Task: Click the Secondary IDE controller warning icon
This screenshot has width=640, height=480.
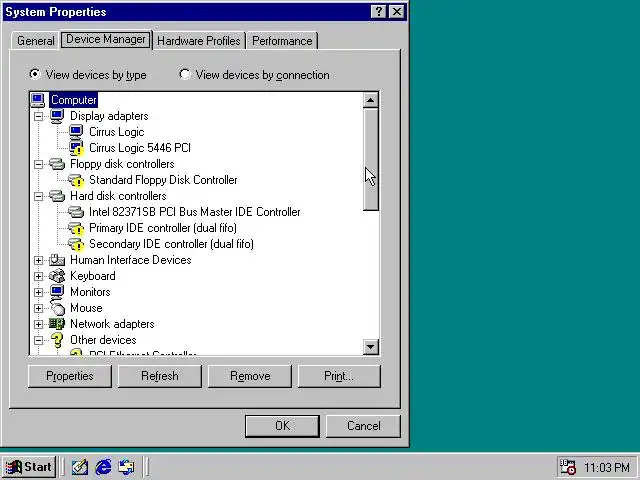Action: tap(76, 244)
